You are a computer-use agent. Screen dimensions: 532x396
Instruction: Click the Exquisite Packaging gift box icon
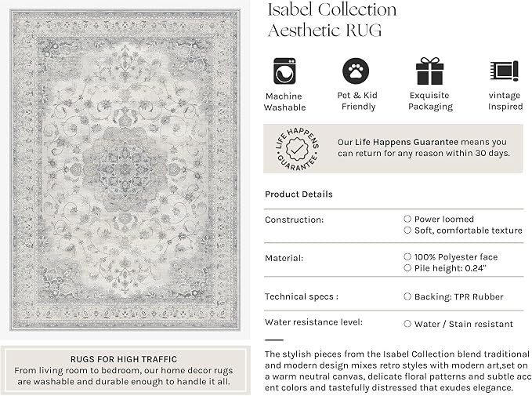[429, 71]
